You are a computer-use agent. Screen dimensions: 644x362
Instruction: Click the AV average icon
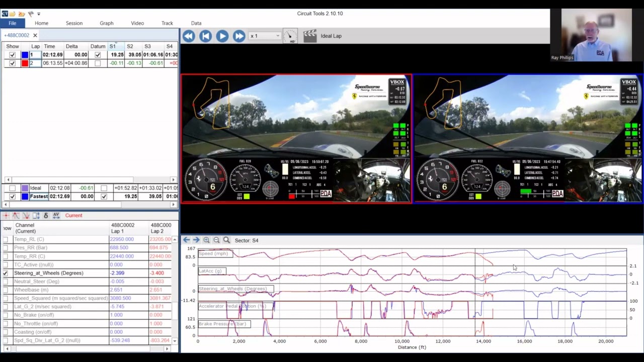[x=56, y=216]
